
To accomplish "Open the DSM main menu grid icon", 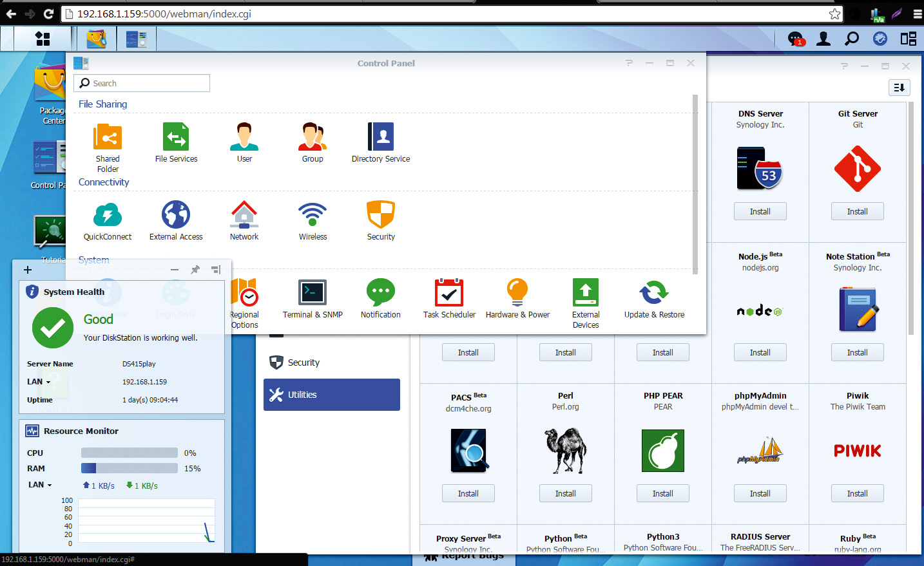I will [x=43, y=39].
